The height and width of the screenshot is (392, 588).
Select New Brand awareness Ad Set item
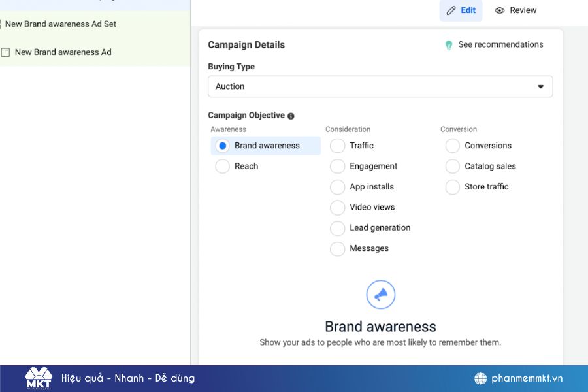[x=61, y=24]
